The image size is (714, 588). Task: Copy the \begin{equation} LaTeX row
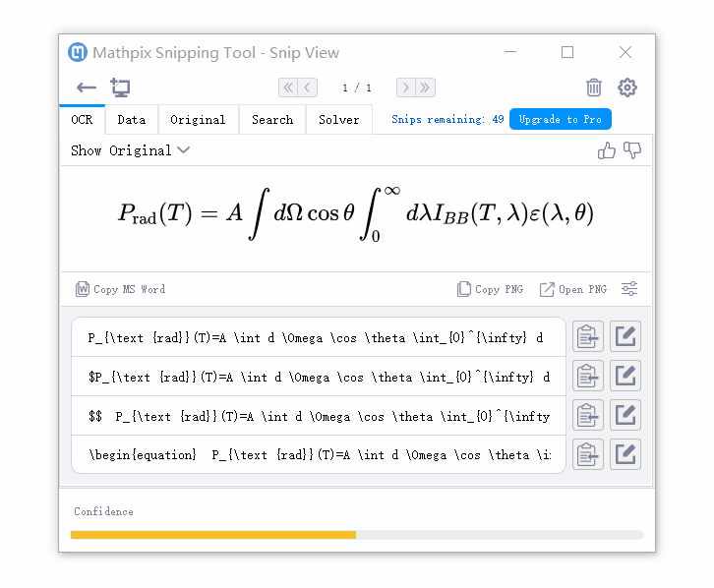pyautogui.click(x=588, y=454)
